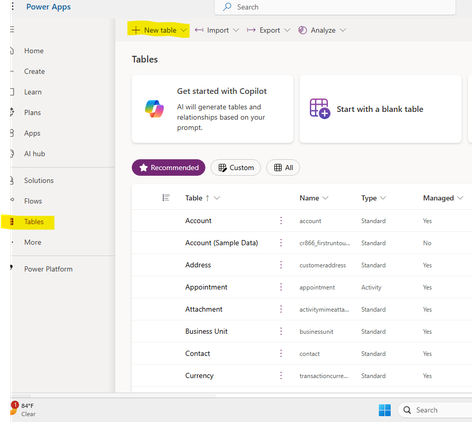Expand the Export menu chevron
This screenshot has width=472, height=422.
(287, 30)
